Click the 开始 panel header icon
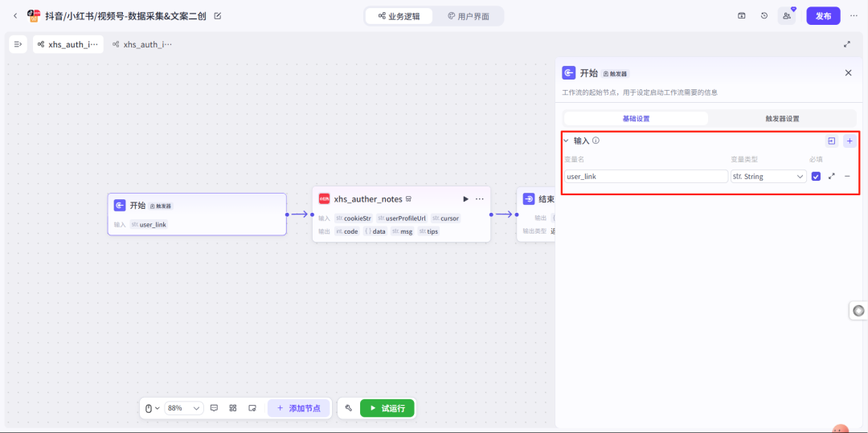 (568, 73)
